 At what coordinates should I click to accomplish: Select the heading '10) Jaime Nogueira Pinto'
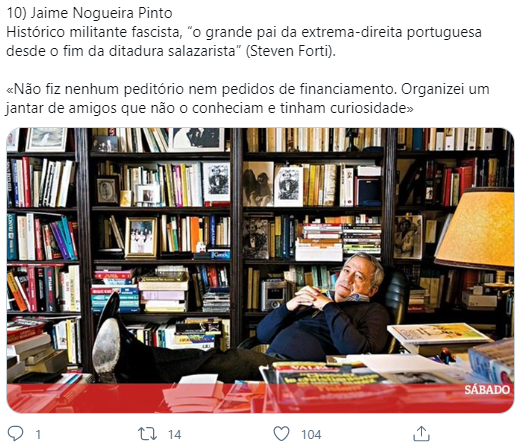[89, 13]
